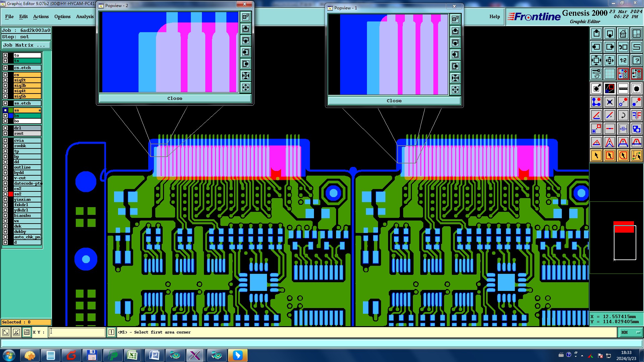Image resolution: width=644 pixels, height=362 pixels.
Task: Select the net selection tool
Action: (636, 156)
